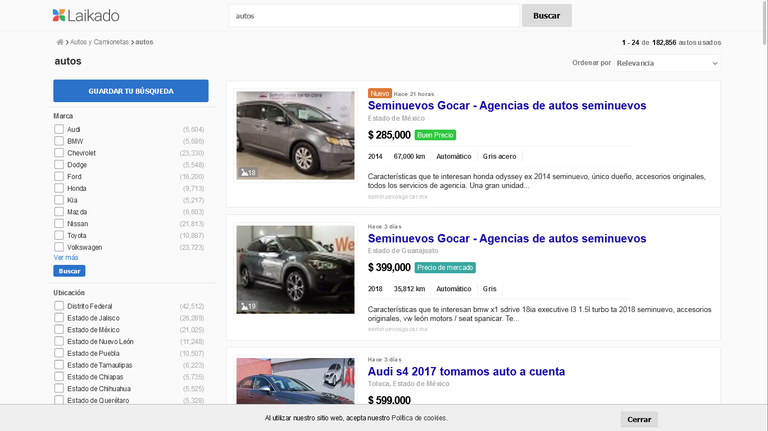Expand more brands with Ver más
The height and width of the screenshot is (431, 768).
click(x=66, y=258)
